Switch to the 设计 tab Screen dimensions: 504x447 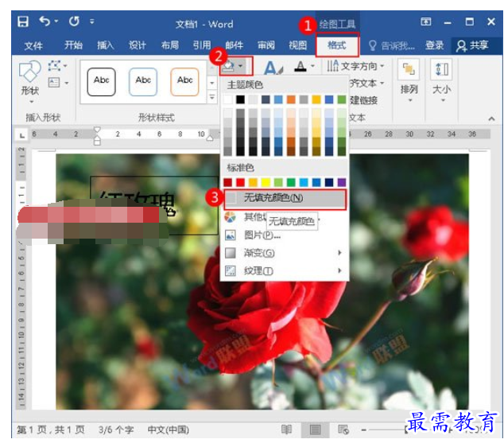pyautogui.click(x=138, y=45)
